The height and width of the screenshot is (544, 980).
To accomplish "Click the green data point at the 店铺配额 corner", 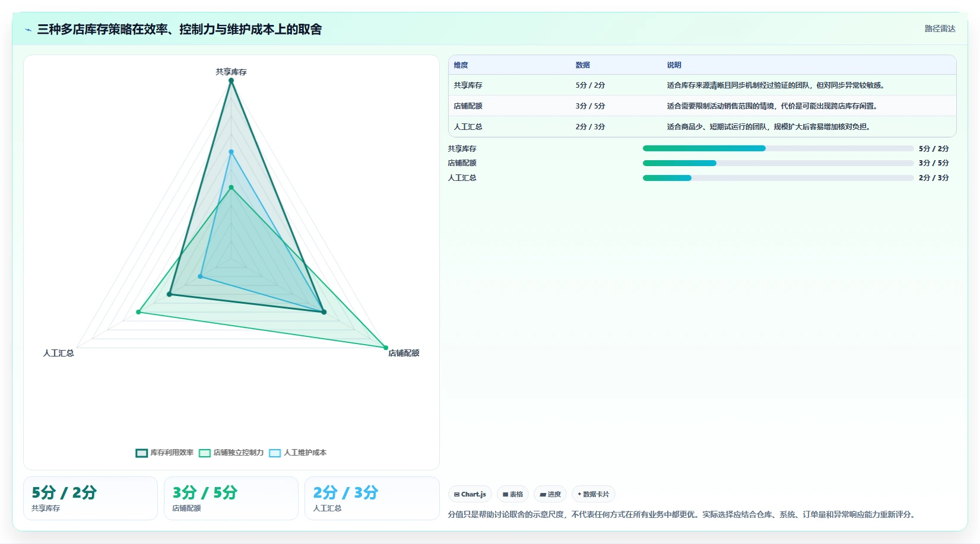I will (x=386, y=348).
